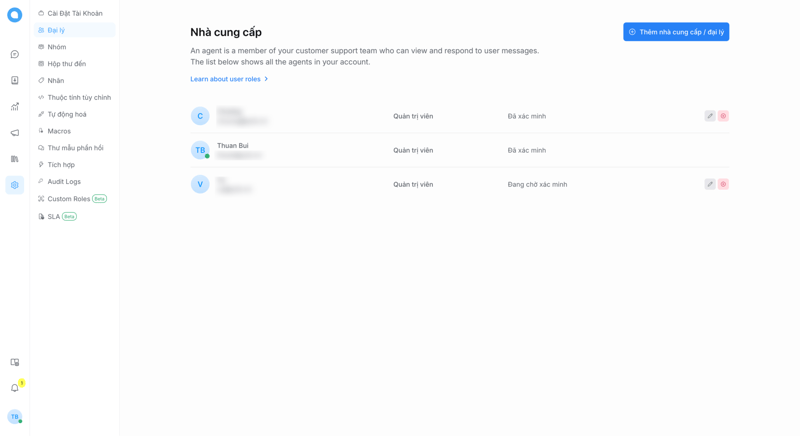800x436 pixels.
Task: Click Thêm nhà cung cấp / đại lý button
Action: [x=676, y=32]
